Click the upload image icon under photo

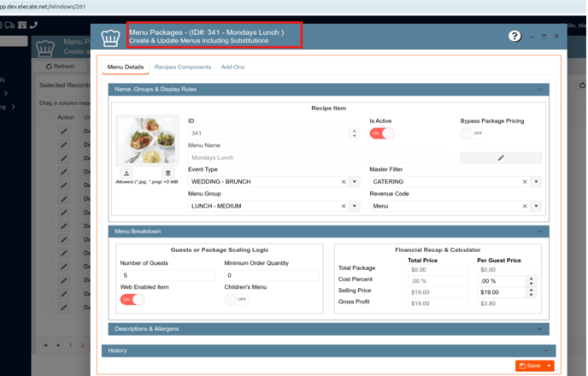click(x=127, y=173)
